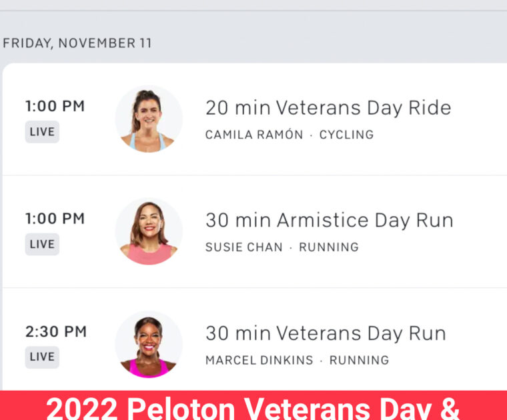The height and width of the screenshot is (420, 507).
Task: Click LIVE badge on 2:30 PM class
Action: pos(42,357)
